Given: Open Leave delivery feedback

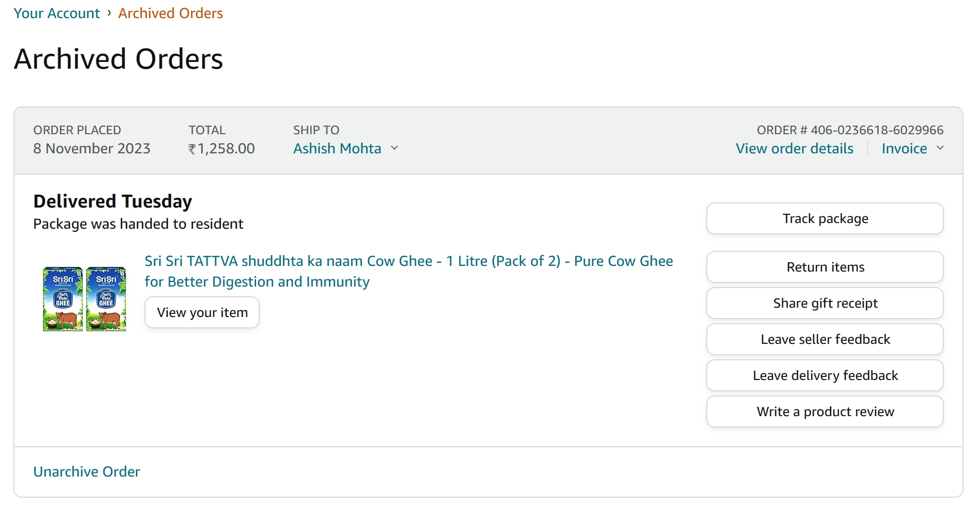Looking at the screenshot, I should [825, 375].
